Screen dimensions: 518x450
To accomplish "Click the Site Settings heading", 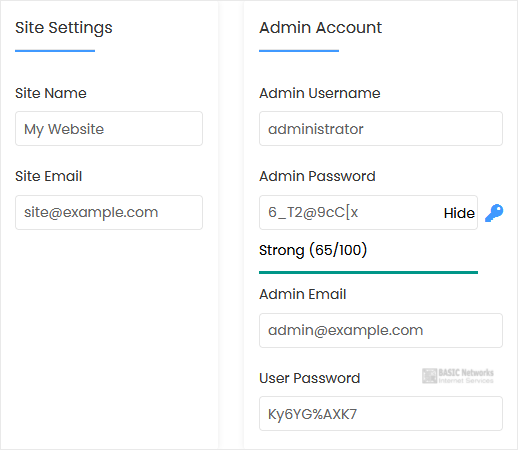I will [x=64, y=28].
